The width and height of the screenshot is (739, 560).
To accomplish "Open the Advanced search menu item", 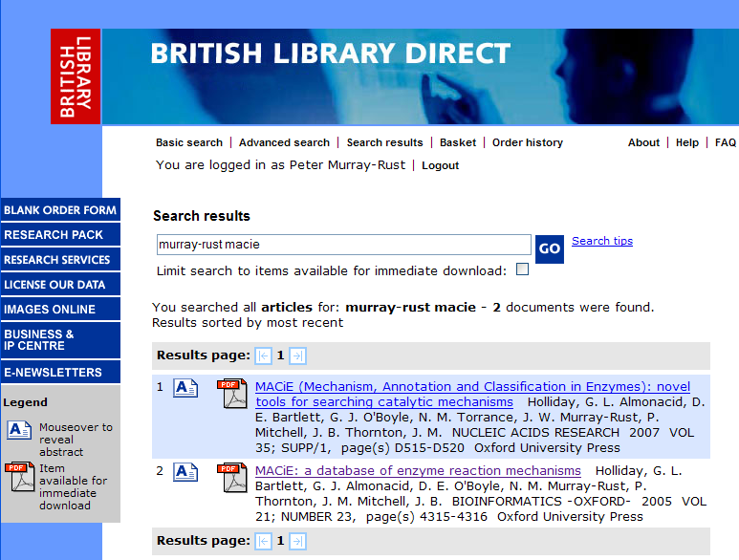I will pyautogui.click(x=284, y=142).
